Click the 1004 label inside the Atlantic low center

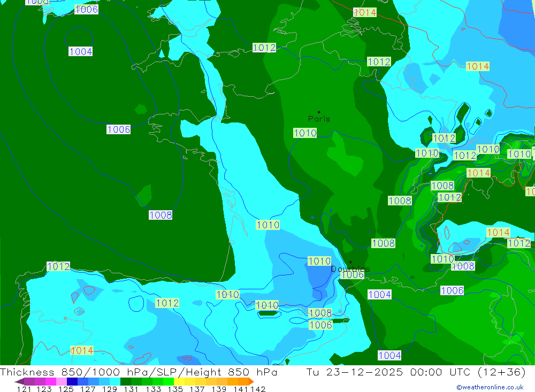[x=81, y=51]
